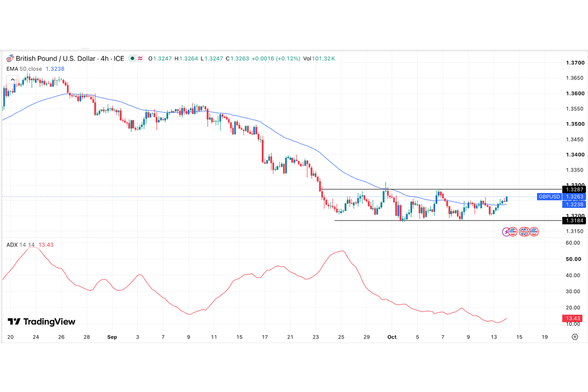Click the green market status dot

(x=133, y=58)
